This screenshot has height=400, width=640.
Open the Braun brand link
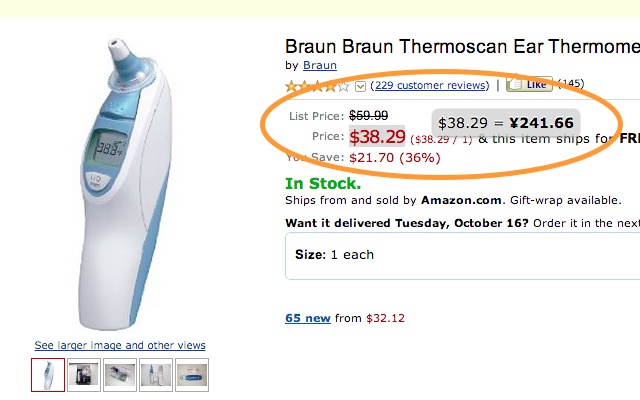click(320, 65)
